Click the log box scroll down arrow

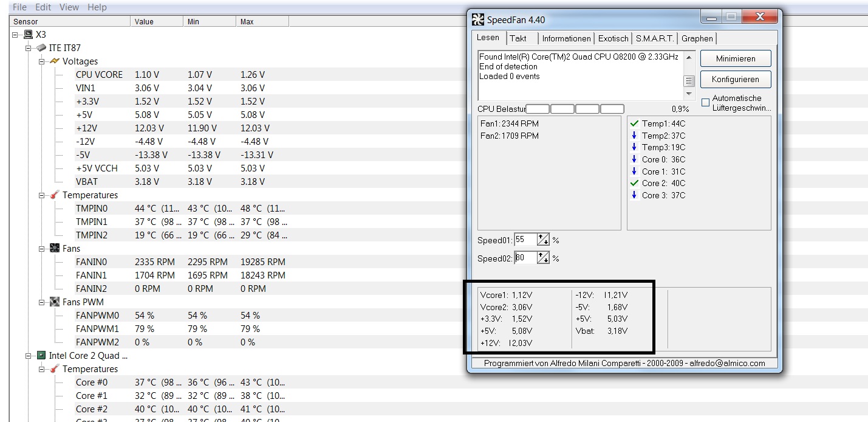tap(689, 94)
